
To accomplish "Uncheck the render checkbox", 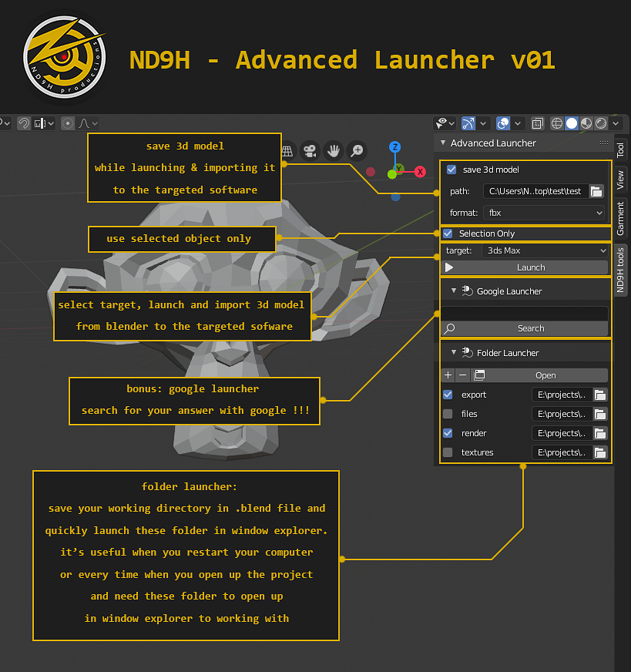I will pyautogui.click(x=446, y=432).
